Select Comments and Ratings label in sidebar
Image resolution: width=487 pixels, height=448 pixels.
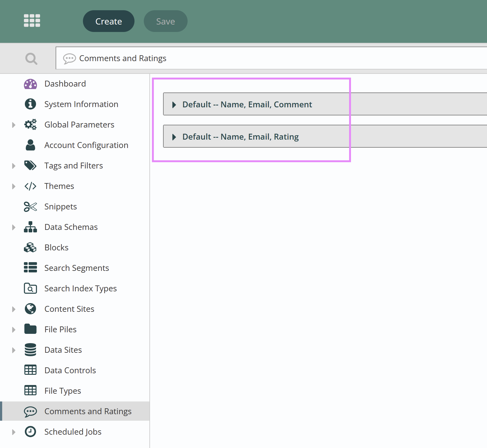click(88, 411)
